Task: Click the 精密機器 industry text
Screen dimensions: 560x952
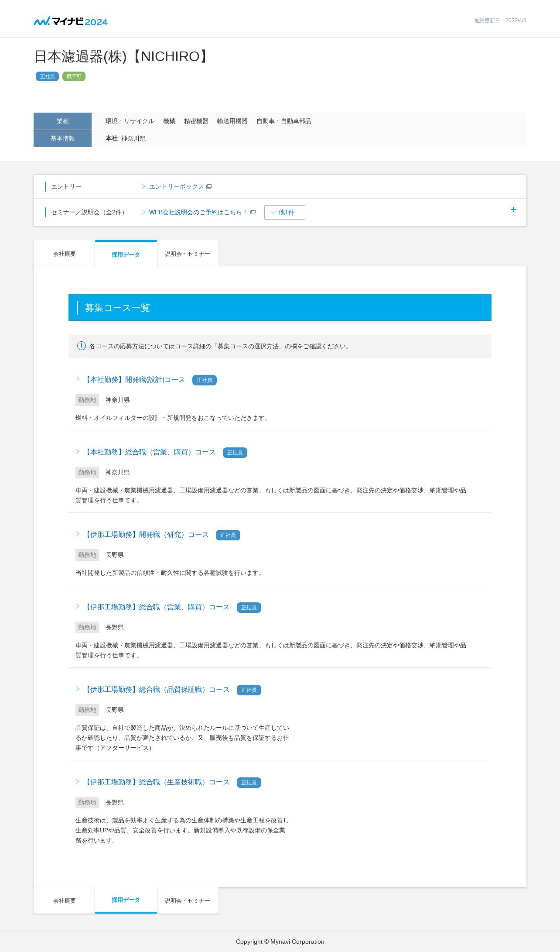Action: 196,121
